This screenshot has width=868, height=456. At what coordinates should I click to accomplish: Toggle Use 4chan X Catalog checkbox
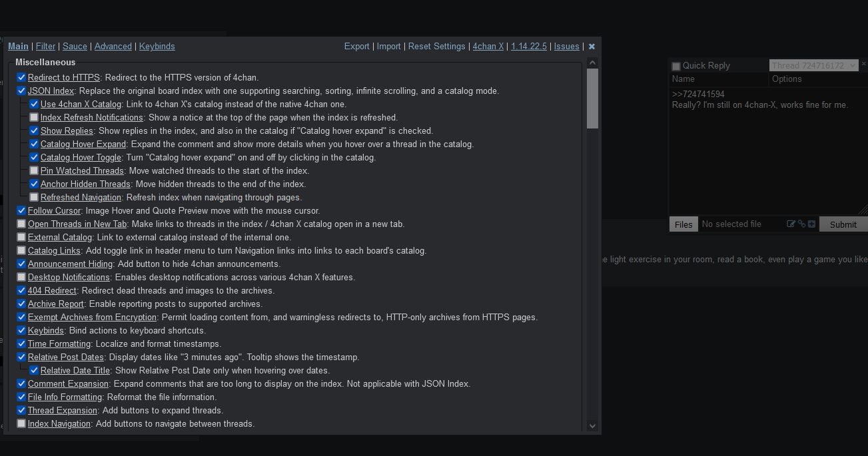[x=34, y=104]
